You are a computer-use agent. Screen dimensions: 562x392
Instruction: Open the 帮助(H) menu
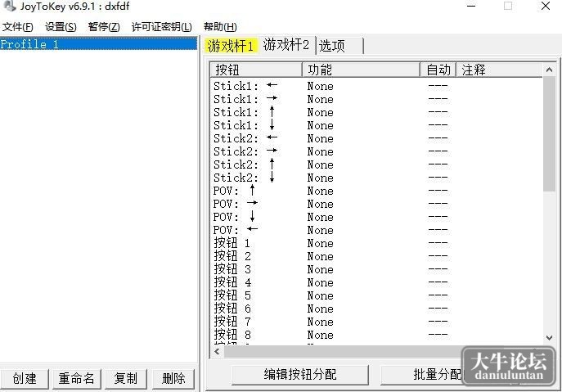[220, 27]
